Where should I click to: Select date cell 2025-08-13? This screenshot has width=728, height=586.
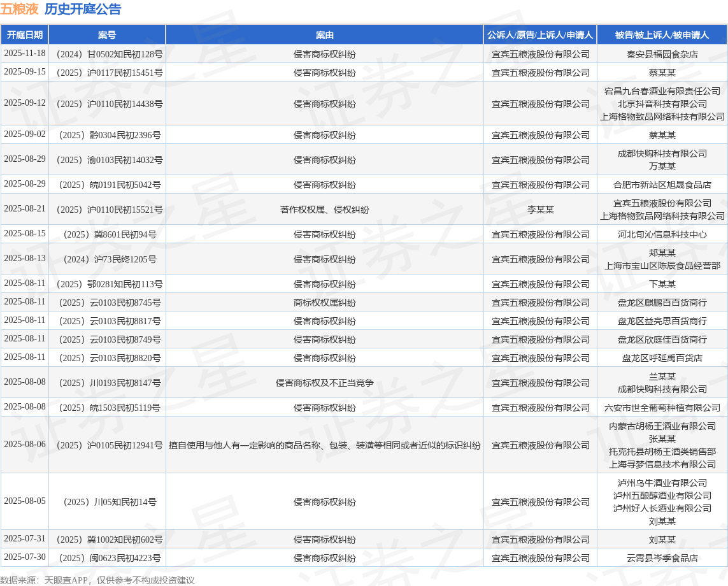pos(25,259)
